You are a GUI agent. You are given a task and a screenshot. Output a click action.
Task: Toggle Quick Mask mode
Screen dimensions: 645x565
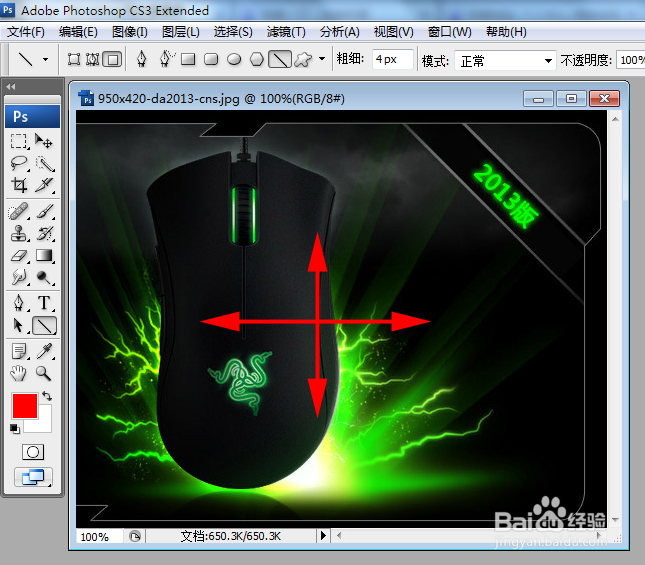(32, 452)
